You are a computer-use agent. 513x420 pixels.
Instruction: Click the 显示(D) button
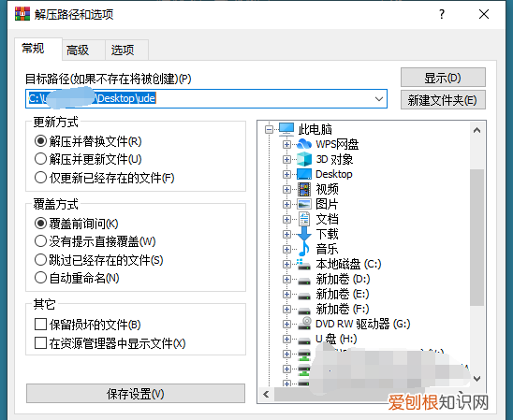click(x=443, y=78)
